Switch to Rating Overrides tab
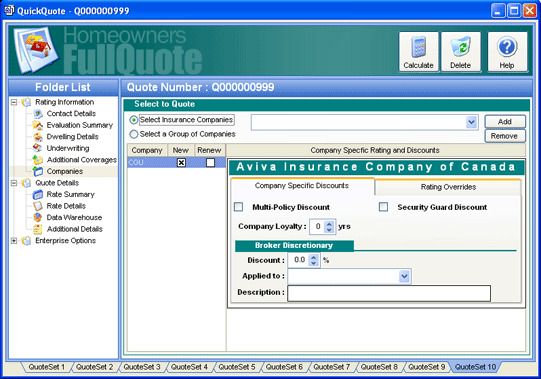The height and width of the screenshot is (379, 541). click(x=448, y=187)
